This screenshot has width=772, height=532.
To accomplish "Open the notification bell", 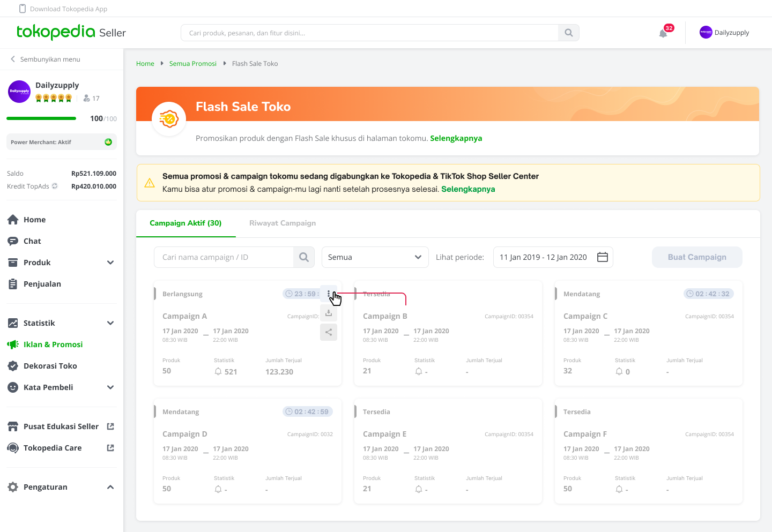I will point(663,33).
